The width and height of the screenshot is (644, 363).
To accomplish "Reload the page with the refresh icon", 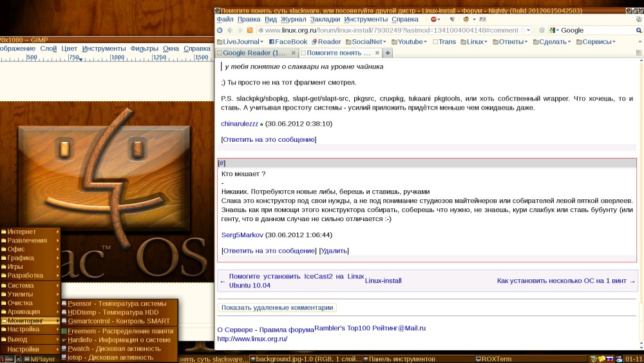I will [542, 30].
